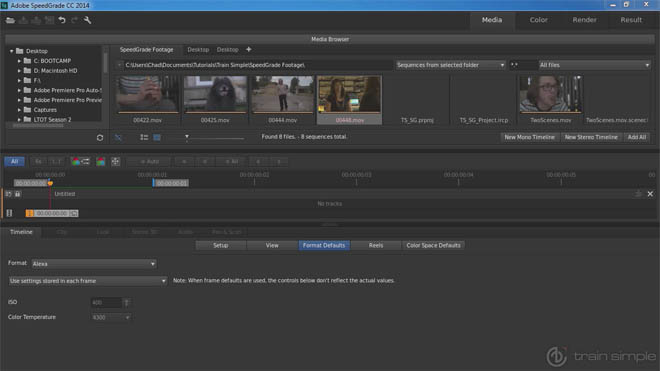Click New Stereo Timeline button
The height and width of the screenshot is (371, 660).
pyautogui.click(x=591, y=137)
